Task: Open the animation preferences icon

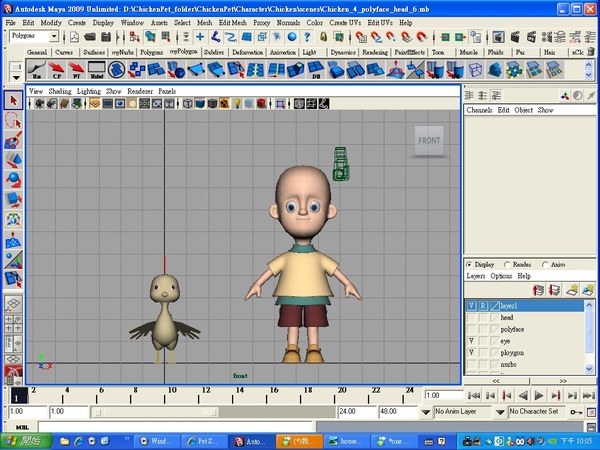Action: point(592,412)
